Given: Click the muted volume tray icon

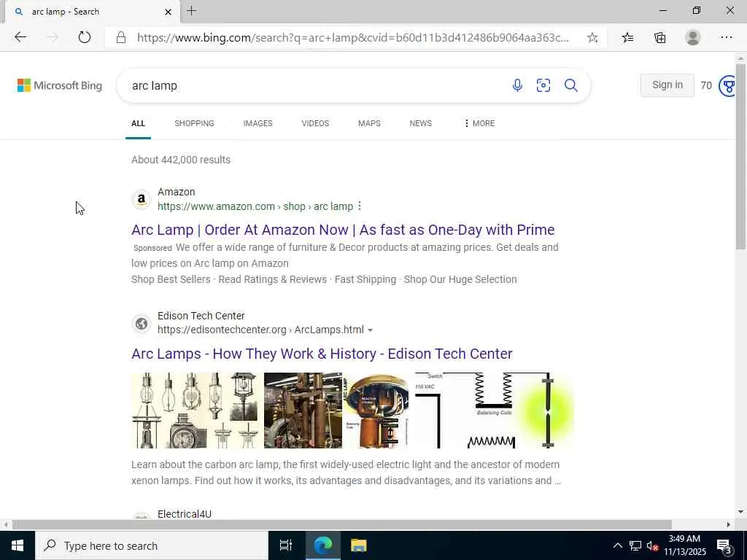Looking at the screenshot, I should (x=652, y=546).
